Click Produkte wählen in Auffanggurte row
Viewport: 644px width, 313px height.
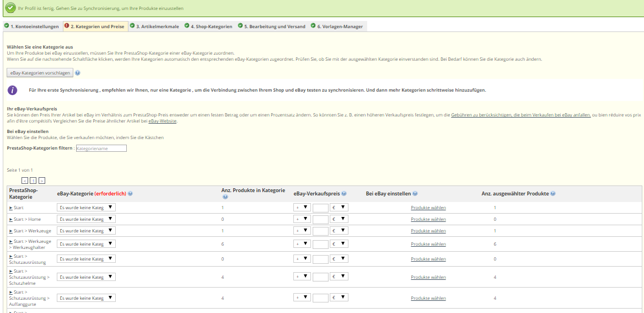pos(428,298)
